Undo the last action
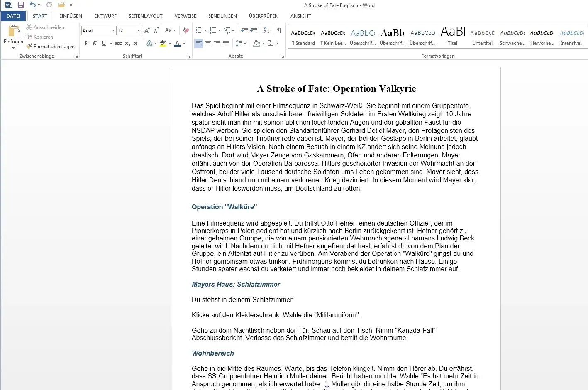The image size is (588, 390). point(33,5)
